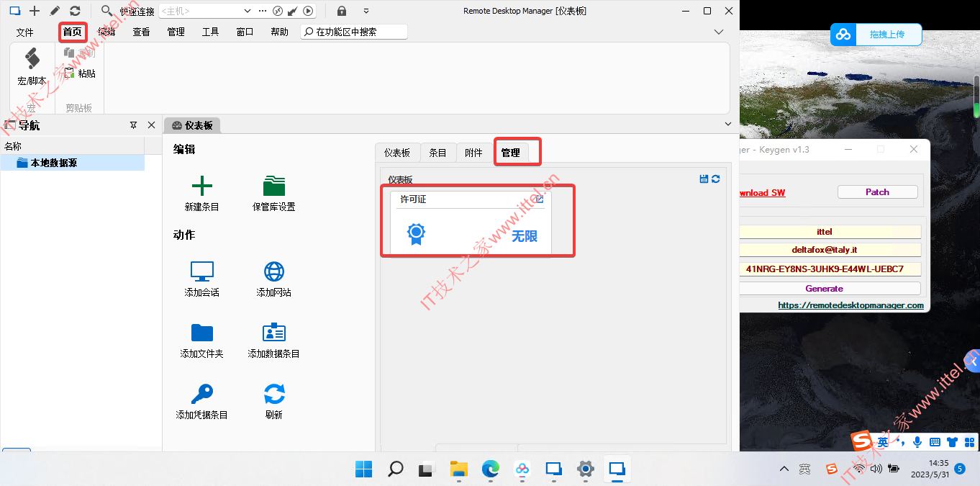Pin the Navigation (导航) panel

point(133,125)
